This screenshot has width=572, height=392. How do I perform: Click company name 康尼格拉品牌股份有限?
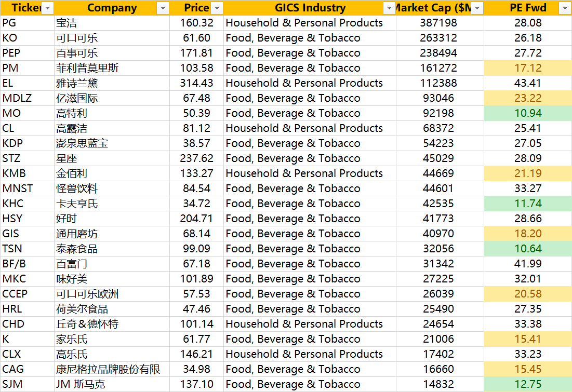108,369
